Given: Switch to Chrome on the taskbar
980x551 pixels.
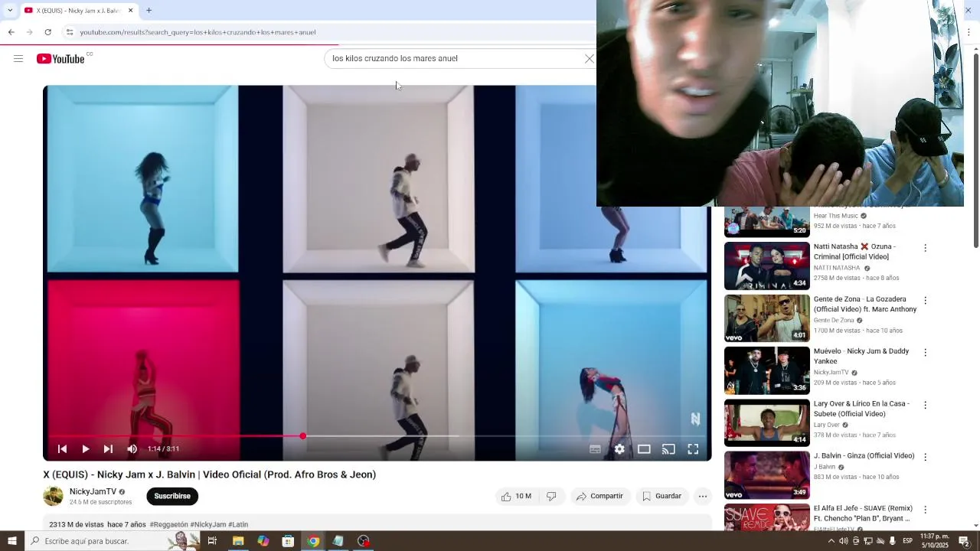Looking at the screenshot, I should pyautogui.click(x=313, y=541).
